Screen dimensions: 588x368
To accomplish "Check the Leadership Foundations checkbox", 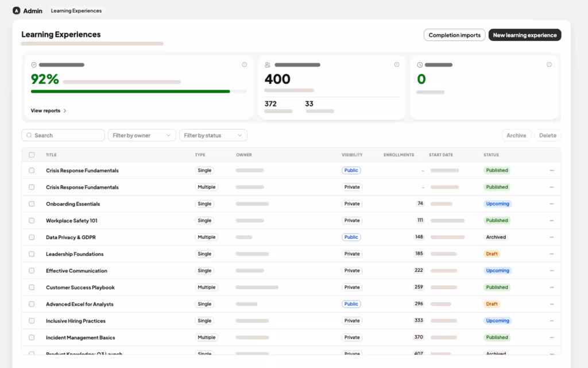I will 32,254.
